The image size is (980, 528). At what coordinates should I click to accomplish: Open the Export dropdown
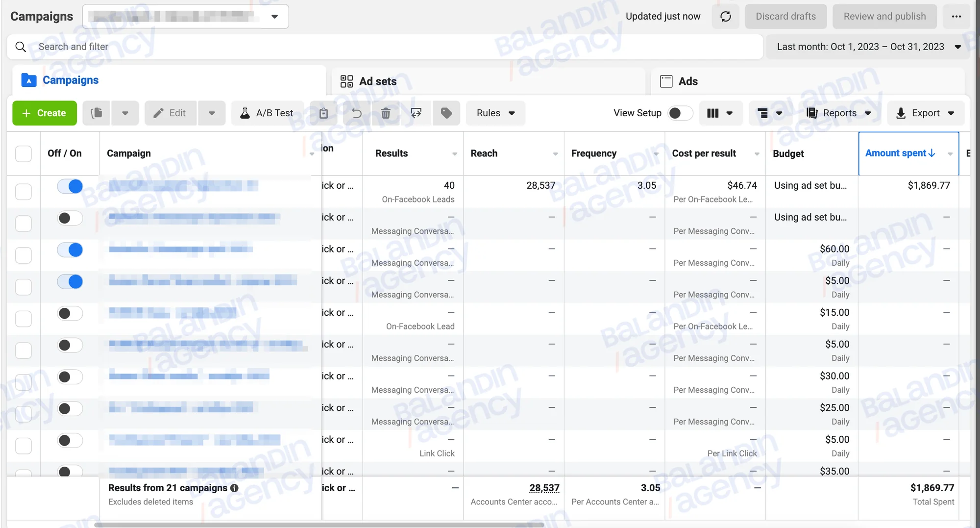[926, 113]
